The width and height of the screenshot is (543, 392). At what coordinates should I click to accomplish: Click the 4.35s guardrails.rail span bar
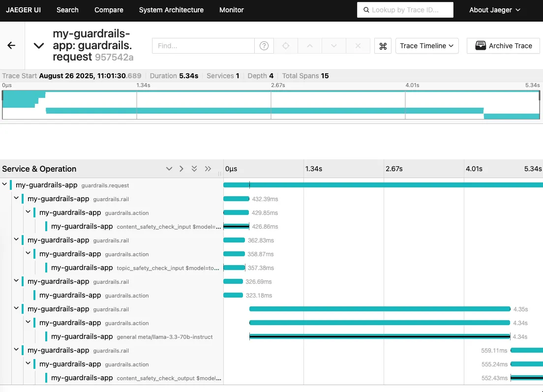click(380, 309)
